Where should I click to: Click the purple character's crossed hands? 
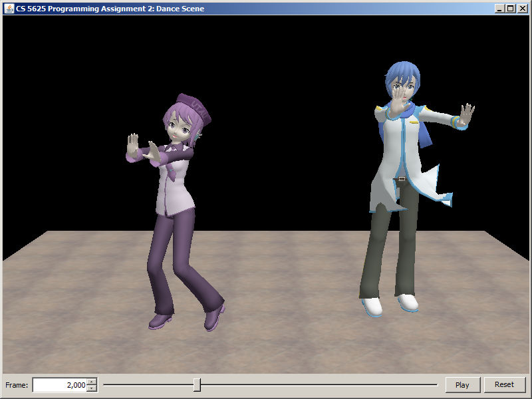pyautogui.click(x=143, y=150)
